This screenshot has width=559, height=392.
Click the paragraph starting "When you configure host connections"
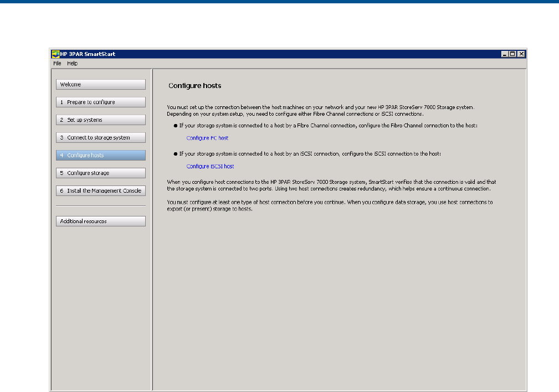point(331,185)
